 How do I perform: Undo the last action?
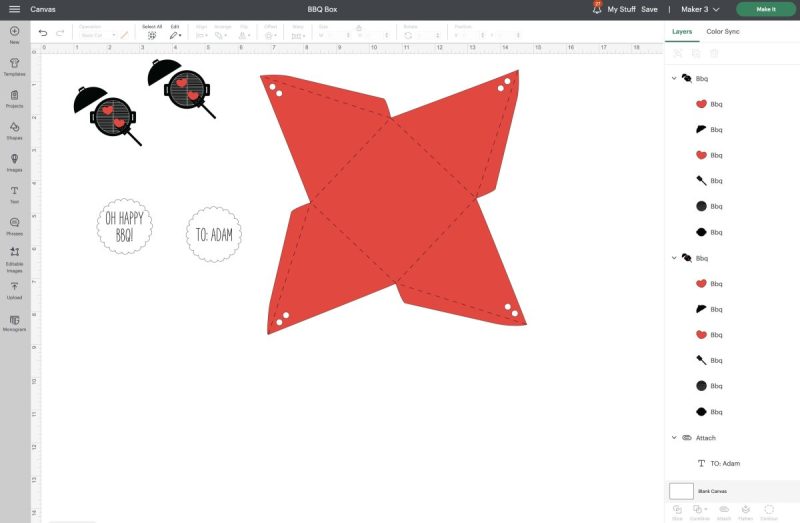(43, 33)
